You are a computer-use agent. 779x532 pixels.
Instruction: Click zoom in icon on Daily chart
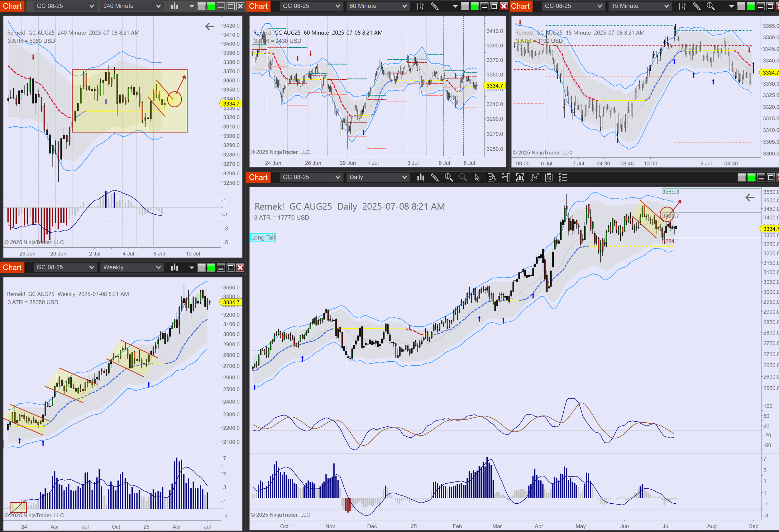tap(448, 177)
